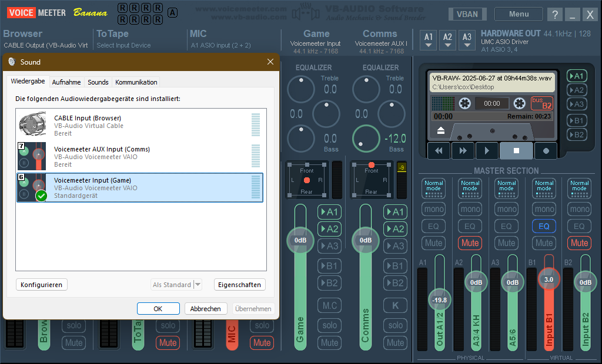Toggle EQ on the B1 bus

click(x=544, y=226)
